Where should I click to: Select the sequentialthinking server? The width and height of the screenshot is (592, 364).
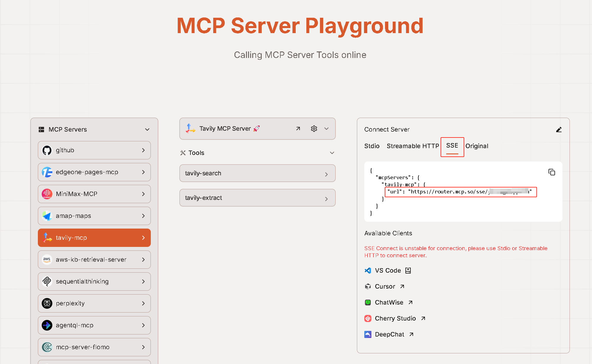pyautogui.click(x=94, y=281)
